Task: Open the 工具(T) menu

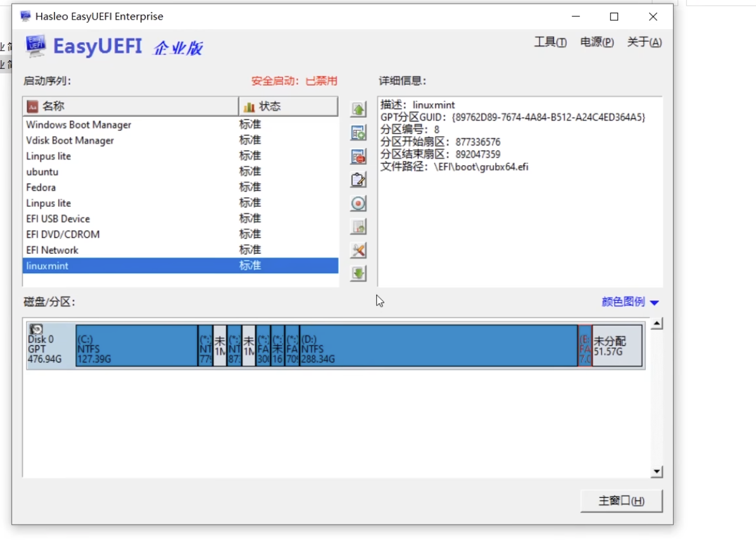Action: pos(550,42)
